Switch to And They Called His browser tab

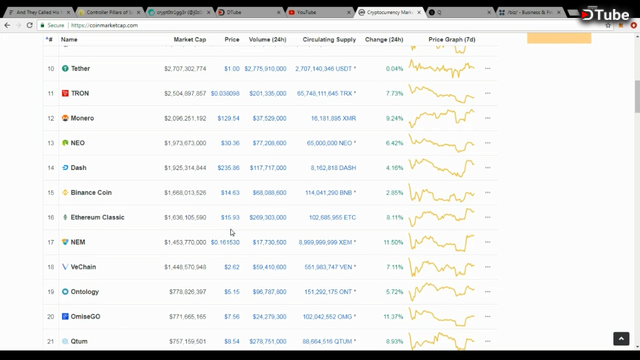39,12
